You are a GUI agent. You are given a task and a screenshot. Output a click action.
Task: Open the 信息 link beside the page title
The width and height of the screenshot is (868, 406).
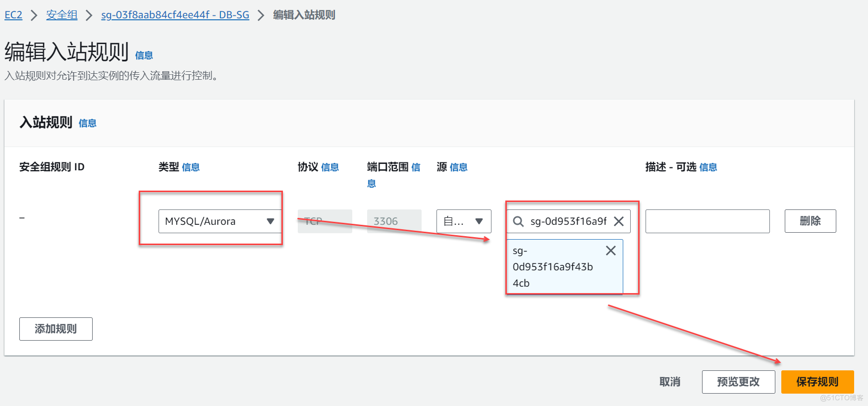[x=144, y=55]
